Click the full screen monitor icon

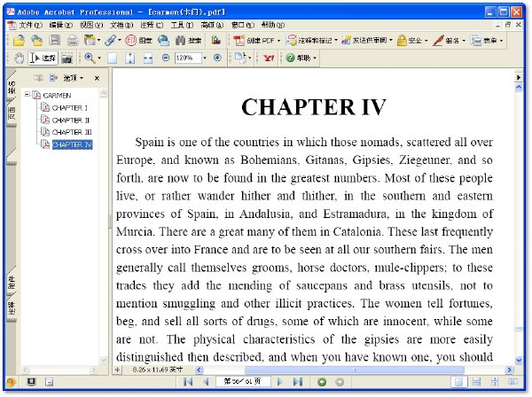[31, 382]
